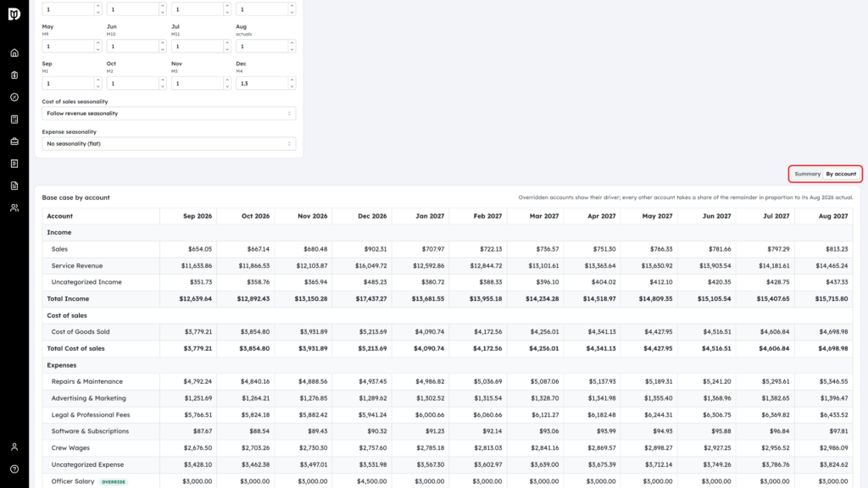Click the Nov seasonality input field

click(198, 84)
